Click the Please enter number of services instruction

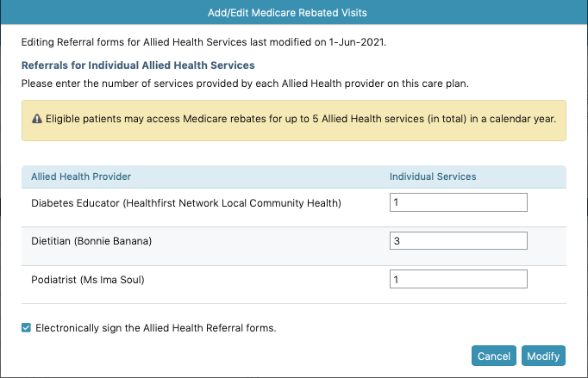(245, 84)
